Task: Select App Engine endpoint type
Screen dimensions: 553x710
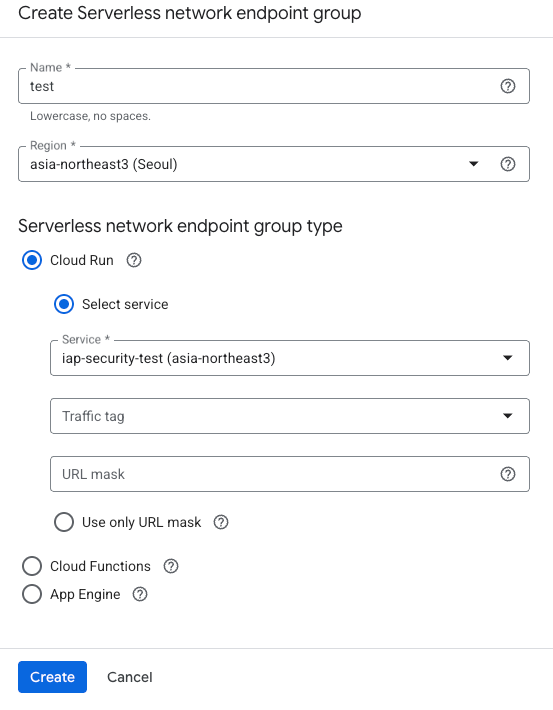Action: point(32,594)
